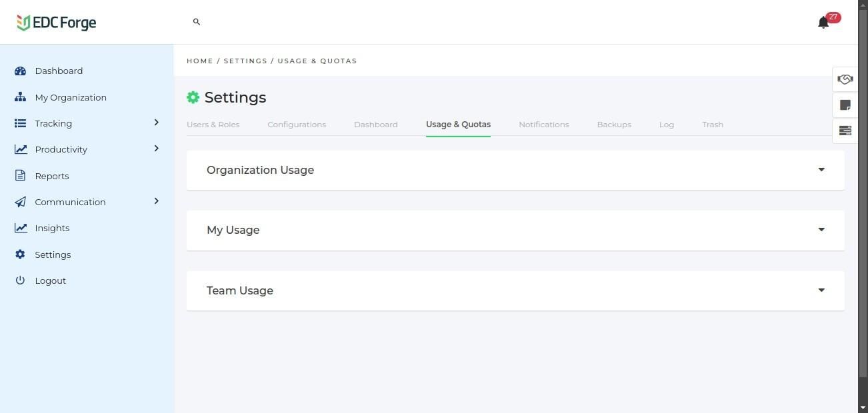
Task: Go to Reports in the sidebar
Action: (x=52, y=176)
